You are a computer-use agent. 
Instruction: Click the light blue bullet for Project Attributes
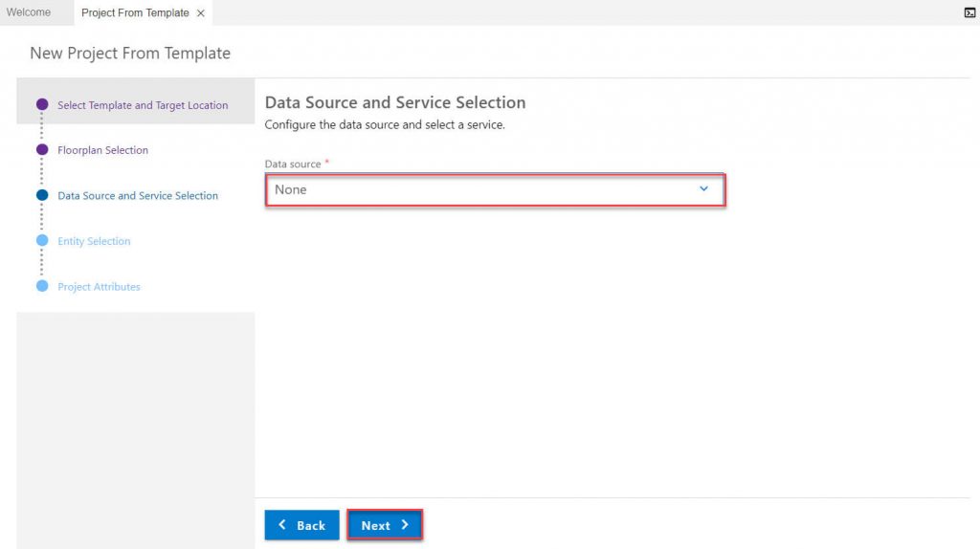[42, 286]
